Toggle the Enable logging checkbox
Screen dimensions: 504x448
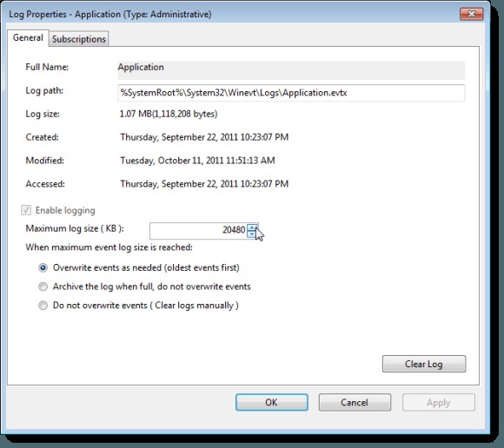click(x=26, y=210)
